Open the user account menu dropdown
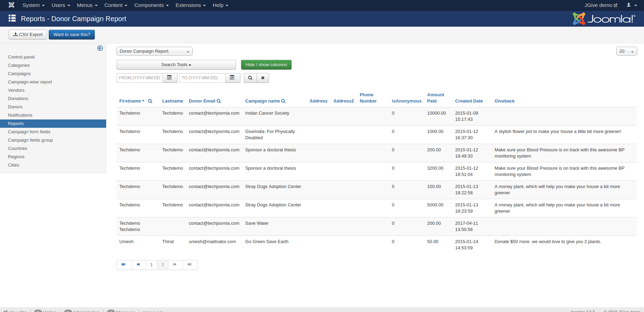 click(631, 5)
